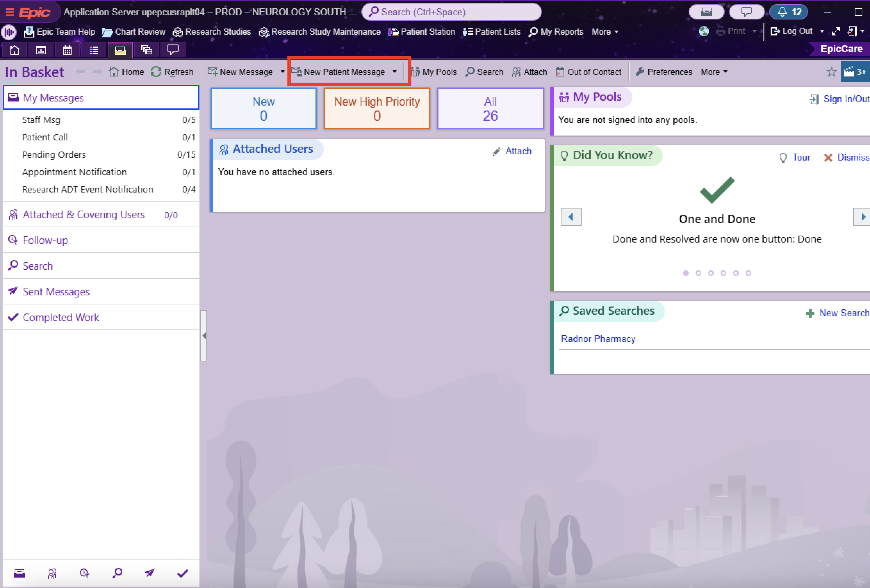Favorite In Basket with the star icon
Screen dimensions: 870x588
coord(831,72)
